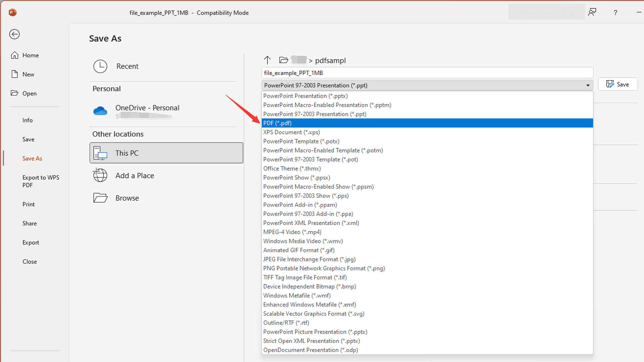Viewport: 644px width, 362px height.
Task: Select OneDrive - Personal location
Action: (x=166, y=111)
